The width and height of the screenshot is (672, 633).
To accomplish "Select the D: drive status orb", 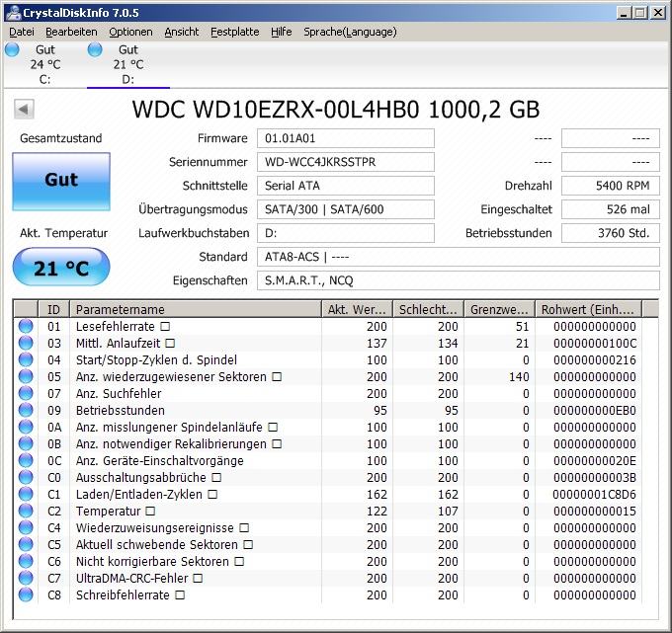I will 95,49.
